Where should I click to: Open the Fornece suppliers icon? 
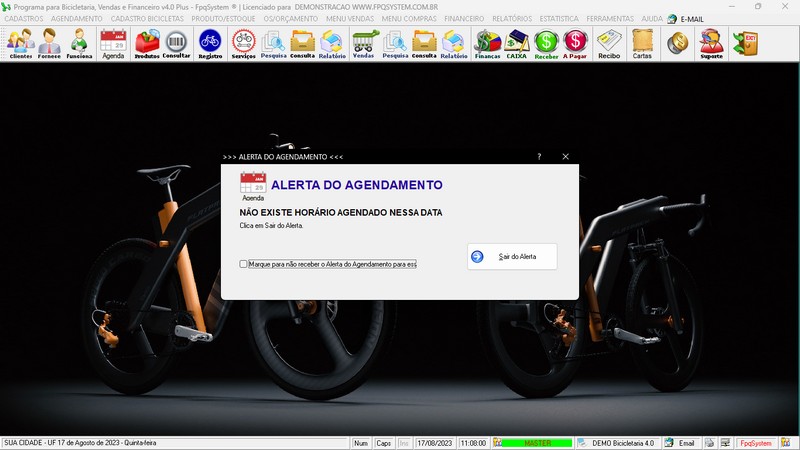pos(49,44)
